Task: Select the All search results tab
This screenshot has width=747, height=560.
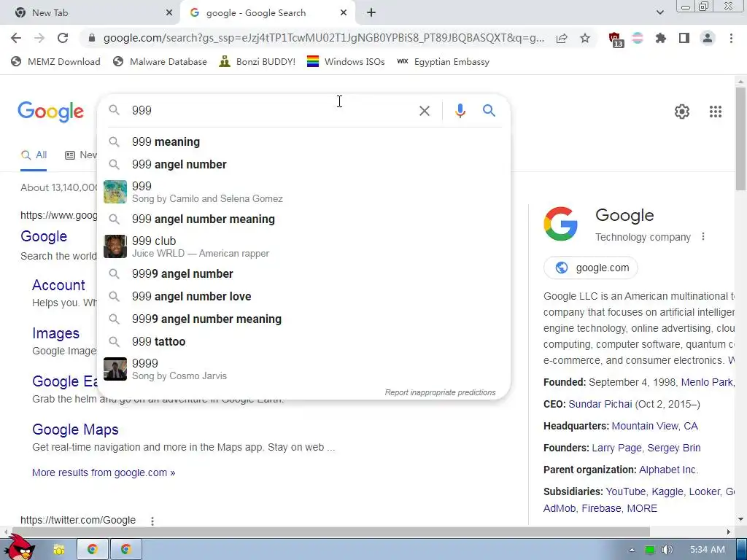Action: pyautogui.click(x=34, y=155)
